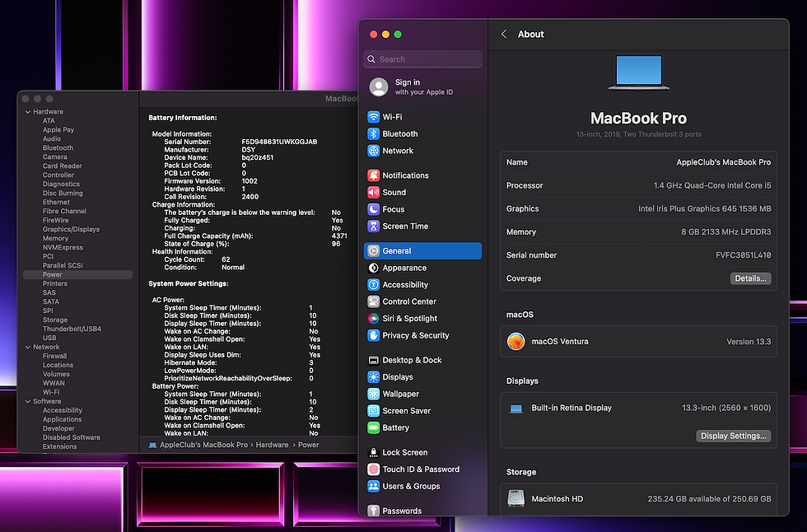Open Desktop & Dock icon
Screen dimensions: 807x532
pos(373,360)
